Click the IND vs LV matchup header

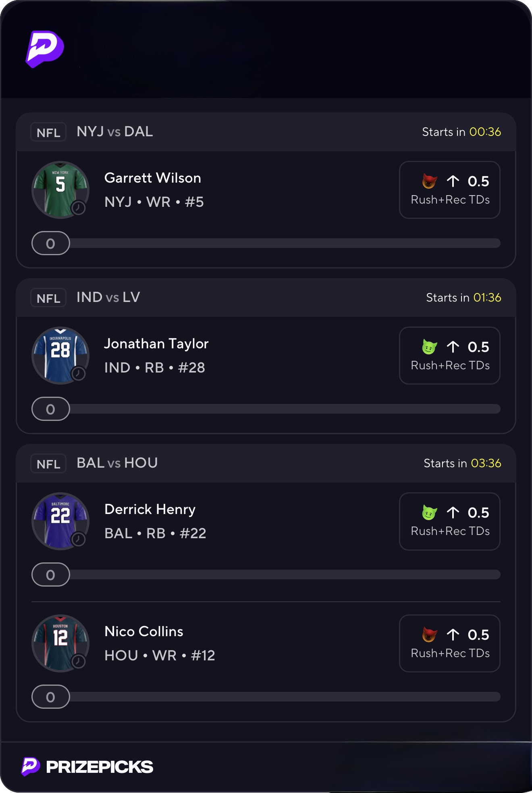click(x=108, y=298)
